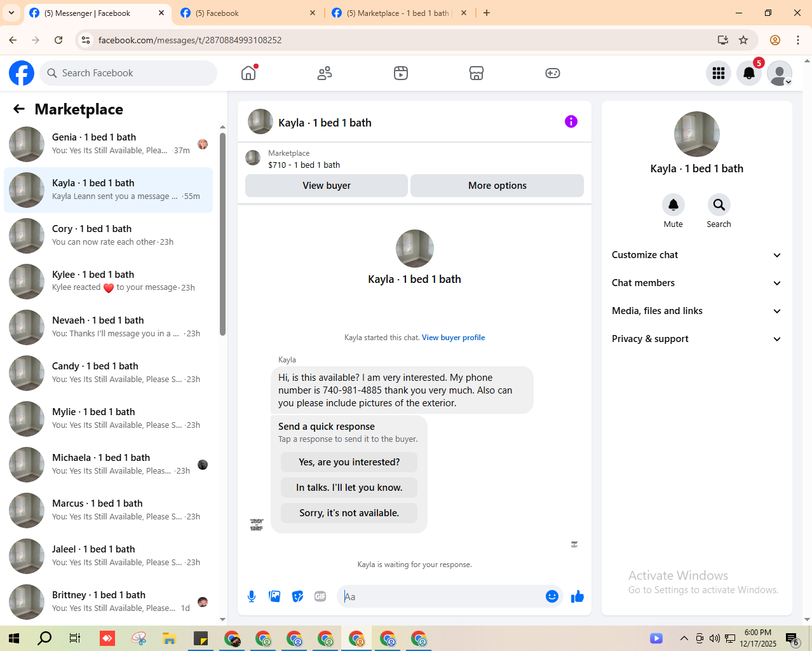Switch to Marketplace - 1 bed 1 bath tab

tap(399, 13)
